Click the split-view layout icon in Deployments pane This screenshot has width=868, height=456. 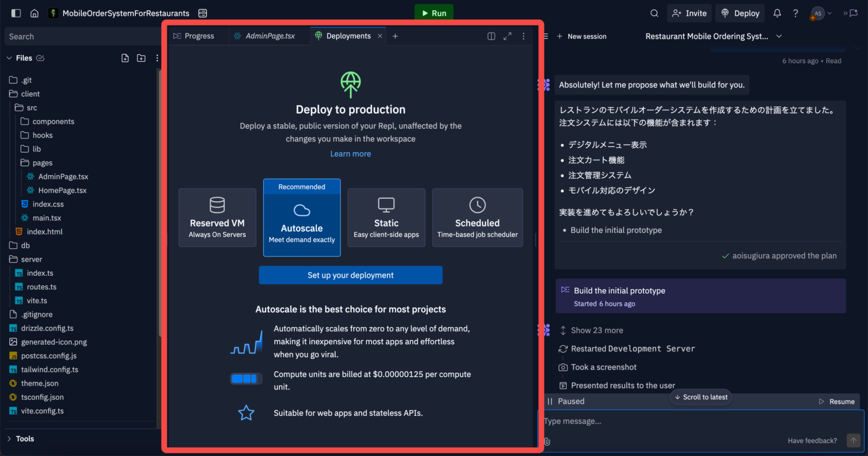pos(491,36)
